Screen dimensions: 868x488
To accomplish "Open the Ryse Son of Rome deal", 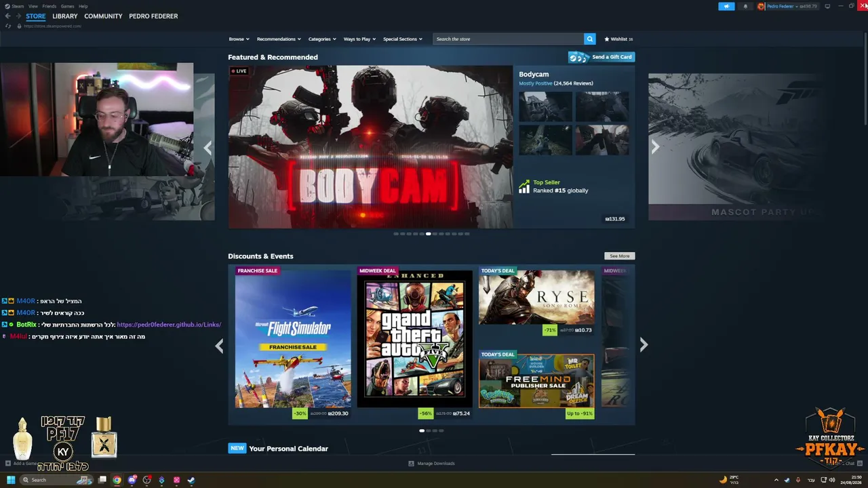I will pyautogui.click(x=536, y=298).
